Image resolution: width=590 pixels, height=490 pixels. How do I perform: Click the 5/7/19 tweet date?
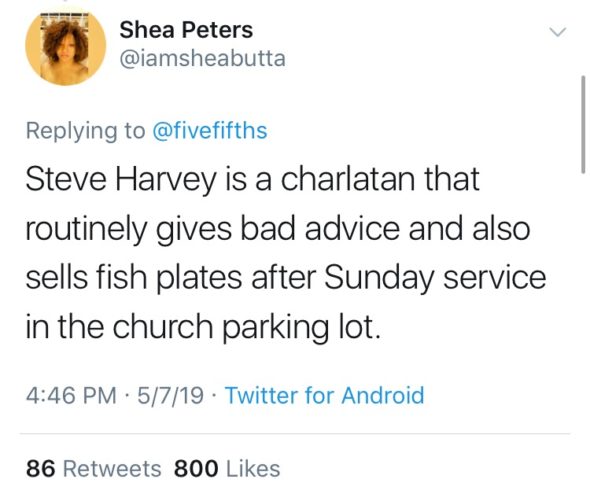[170, 396]
